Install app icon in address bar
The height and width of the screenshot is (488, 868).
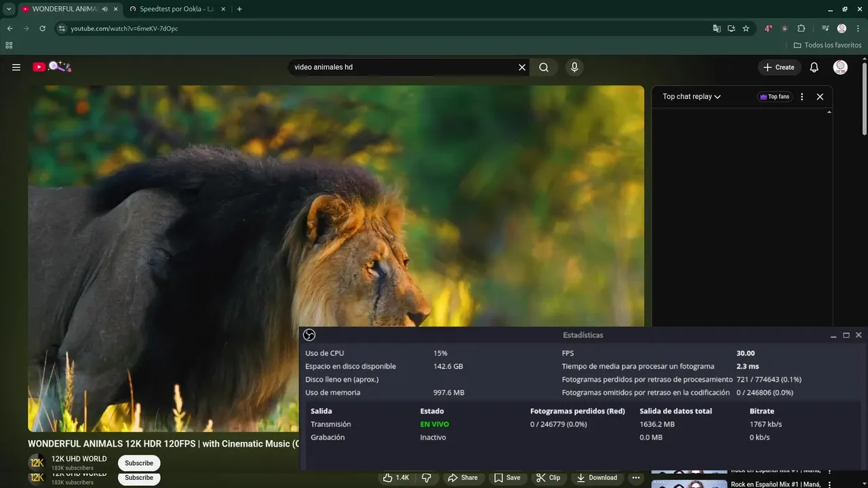(x=731, y=28)
